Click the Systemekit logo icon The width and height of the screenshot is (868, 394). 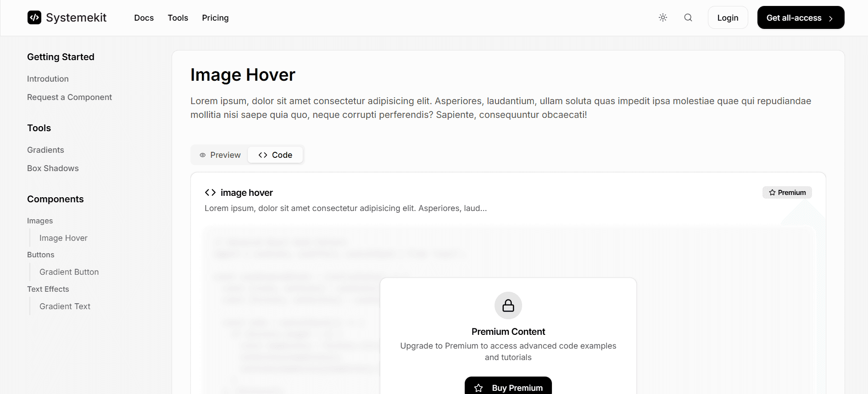pyautogui.click(x=34, y=17)
